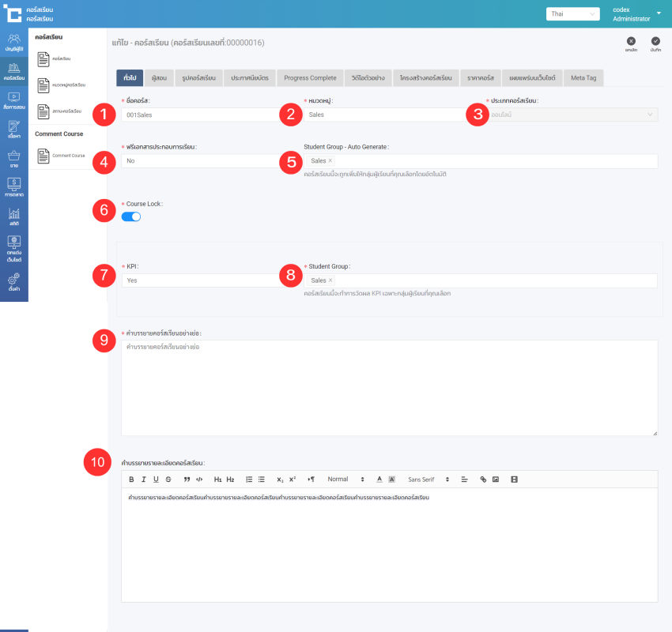Remove Sales tag from KPI Student Group
The image size is (672, 632).
[x=330, y=280]
